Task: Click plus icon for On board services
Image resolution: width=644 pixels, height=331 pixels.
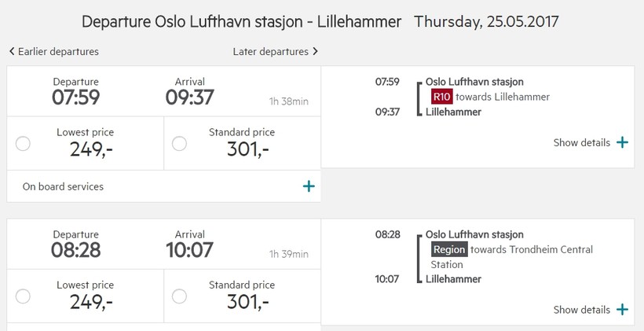Action: coord(309,186)
